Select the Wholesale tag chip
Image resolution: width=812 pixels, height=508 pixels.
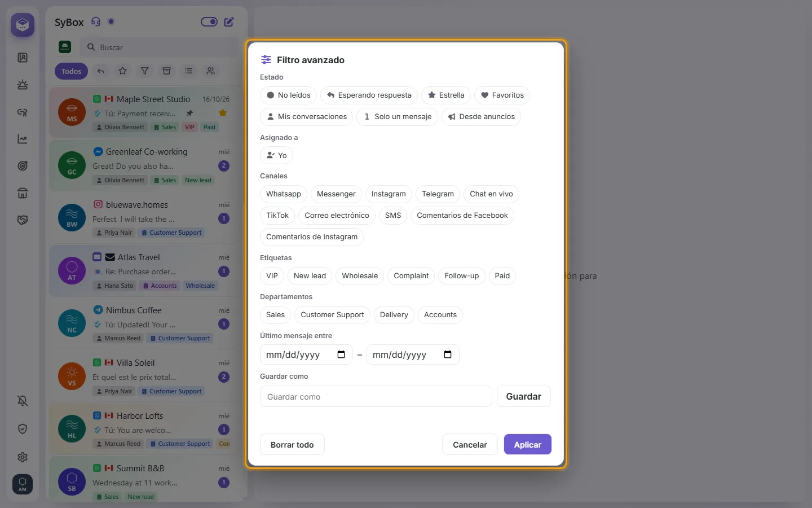coord(360,276)
